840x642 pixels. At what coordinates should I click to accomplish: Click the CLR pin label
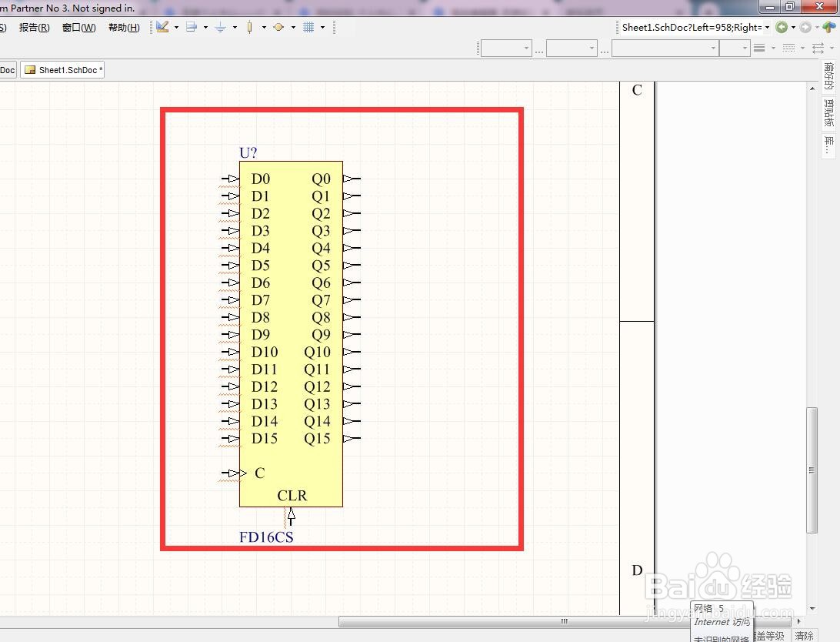pyautogui.click(x=292, y=496)
